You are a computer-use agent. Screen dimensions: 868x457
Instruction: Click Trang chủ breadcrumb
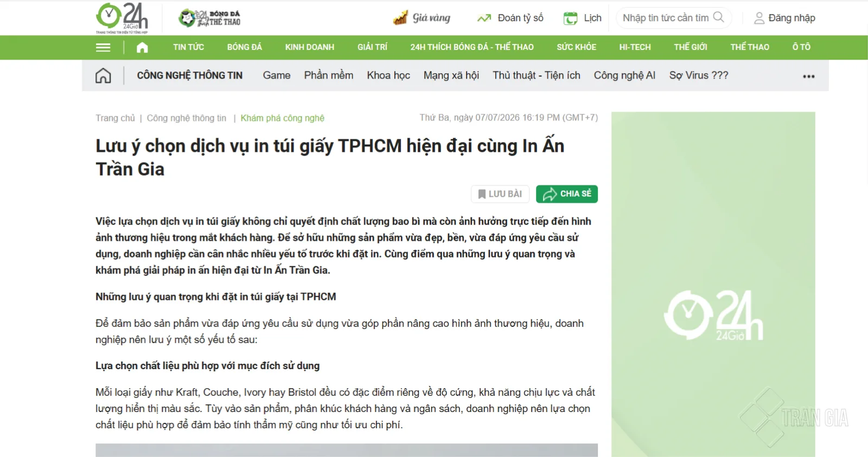(115, 118)
